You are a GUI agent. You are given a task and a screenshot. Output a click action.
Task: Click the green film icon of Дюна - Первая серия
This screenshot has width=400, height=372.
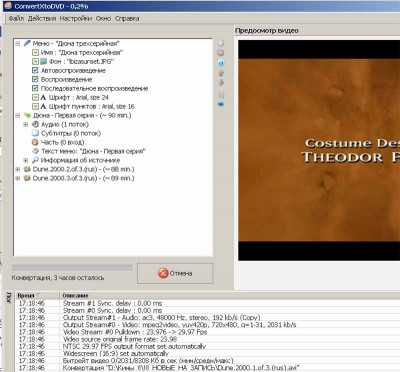pos(27,115)
